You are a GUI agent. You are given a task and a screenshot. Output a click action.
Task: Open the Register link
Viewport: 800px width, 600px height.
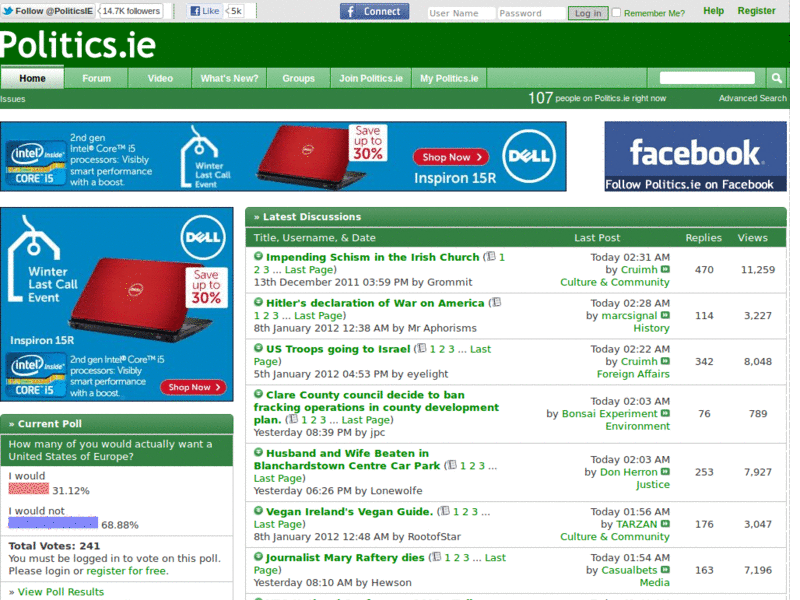click(756, 11)
